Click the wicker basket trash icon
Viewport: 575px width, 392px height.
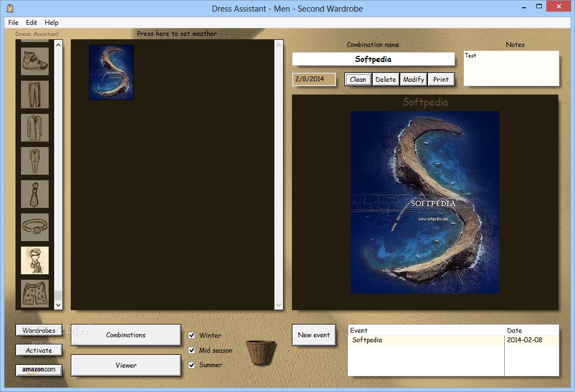tap(260, 352)
